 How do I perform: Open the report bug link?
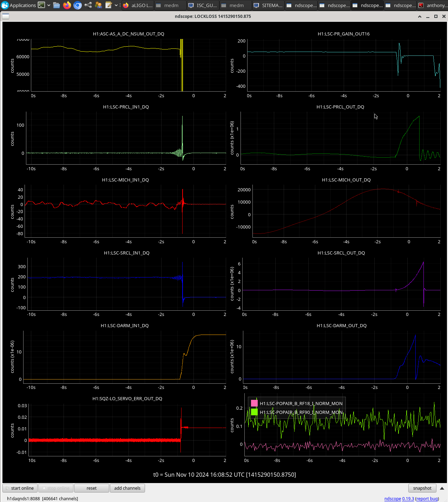coord(427,498)
